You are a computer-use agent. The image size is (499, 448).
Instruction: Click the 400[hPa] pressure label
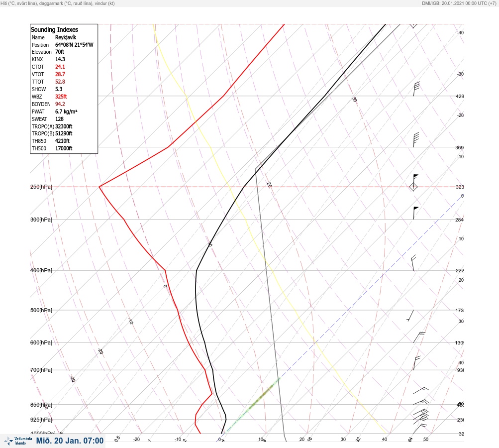pyautogui.click(x=41, y=270)
